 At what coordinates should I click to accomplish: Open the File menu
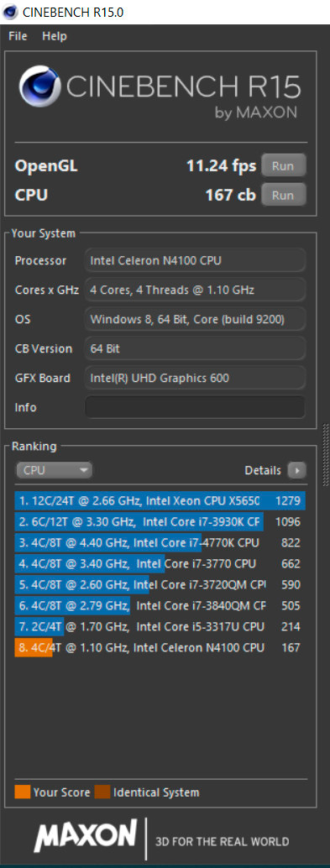tap(18, 37)
